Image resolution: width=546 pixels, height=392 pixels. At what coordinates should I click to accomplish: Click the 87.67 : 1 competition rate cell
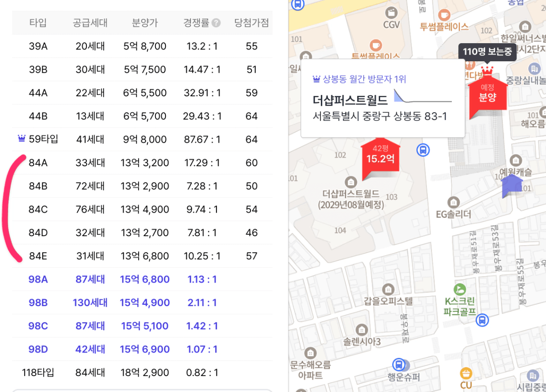pyautogui.click(x=202, y=139)
